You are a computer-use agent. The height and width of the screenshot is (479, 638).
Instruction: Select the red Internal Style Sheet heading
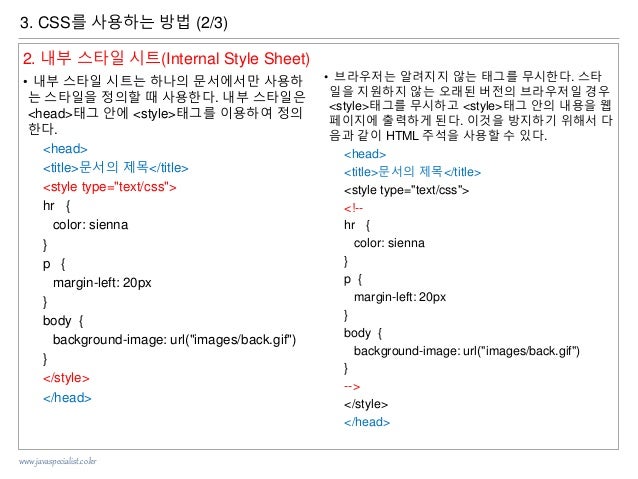(166, 58)
